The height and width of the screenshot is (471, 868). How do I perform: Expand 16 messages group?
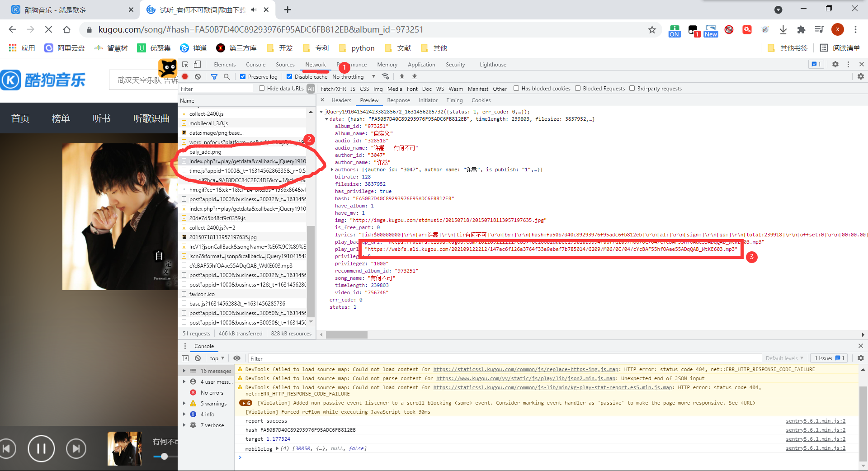pyautogui.click(x=184, y=371)
